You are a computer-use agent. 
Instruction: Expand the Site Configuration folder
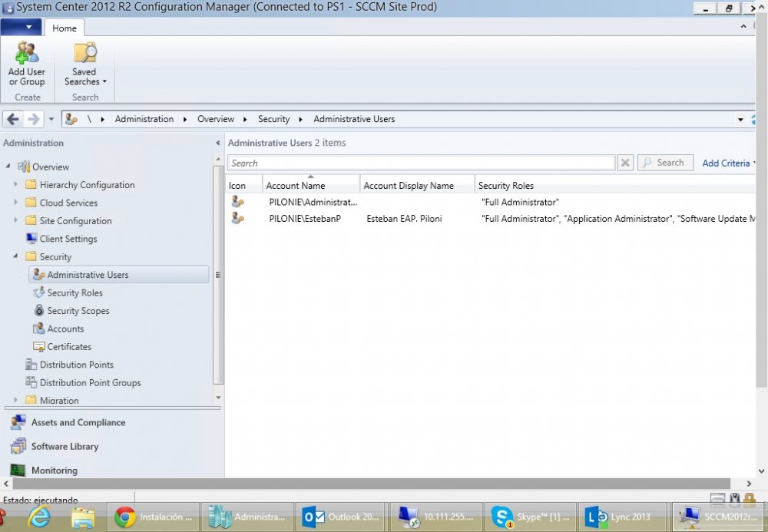15,221
